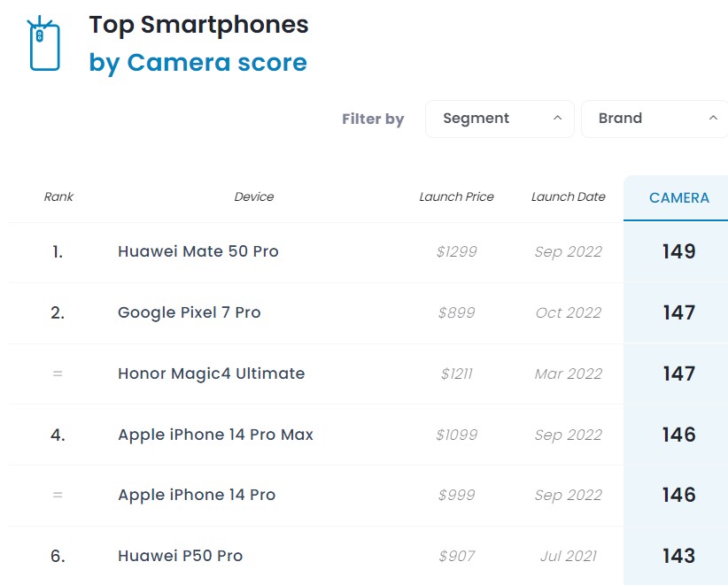The height and width of the screenshot is (585, 728).
Task: Select the CAMERA score tab
Action: 678,198
